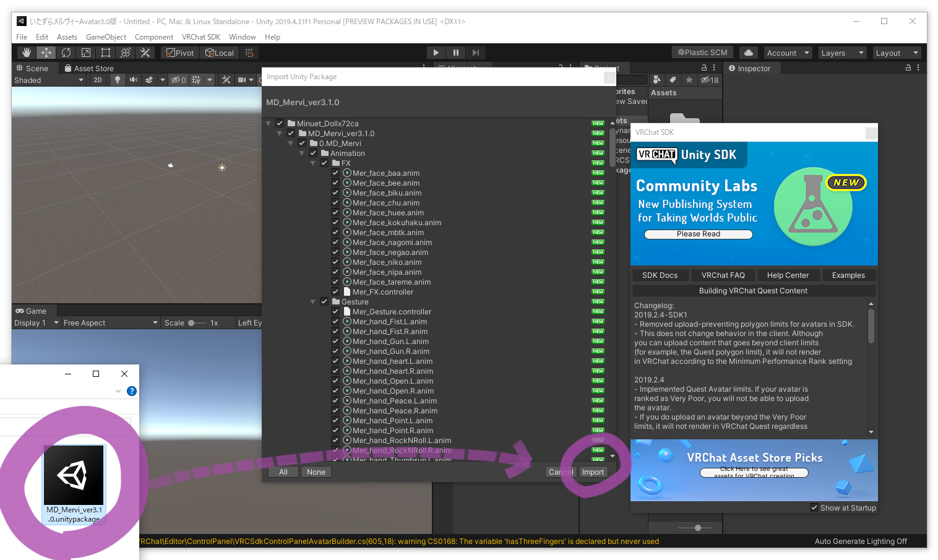Toggle Show at Startup checkbox
The height and width of the screenshot is (560, 938).
pyautogui.click(x=814, y=507)
